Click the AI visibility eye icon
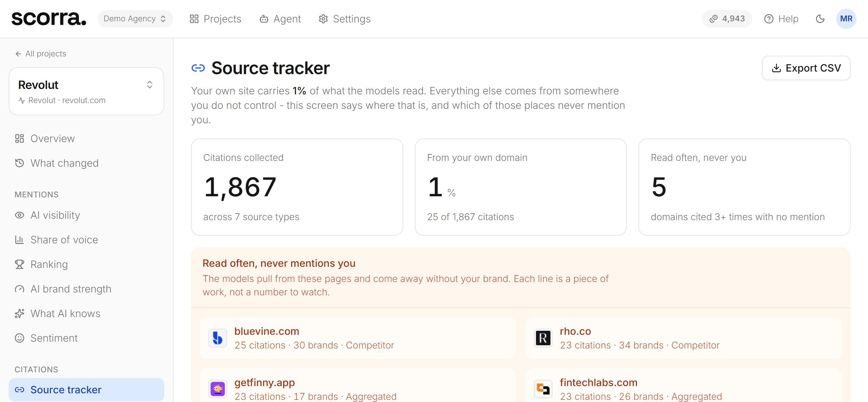Screen dimensions: 868x402 [20, 215]
